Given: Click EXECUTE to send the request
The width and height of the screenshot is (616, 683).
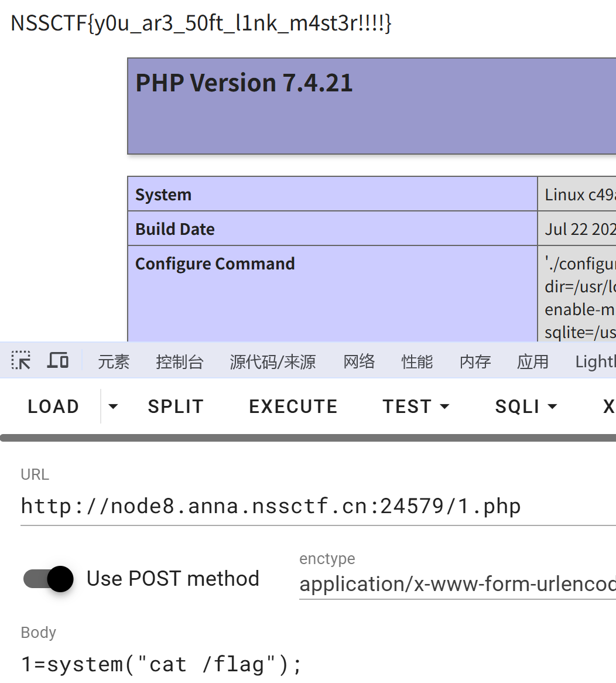Looking at the screenshot, I should [293, 407].
